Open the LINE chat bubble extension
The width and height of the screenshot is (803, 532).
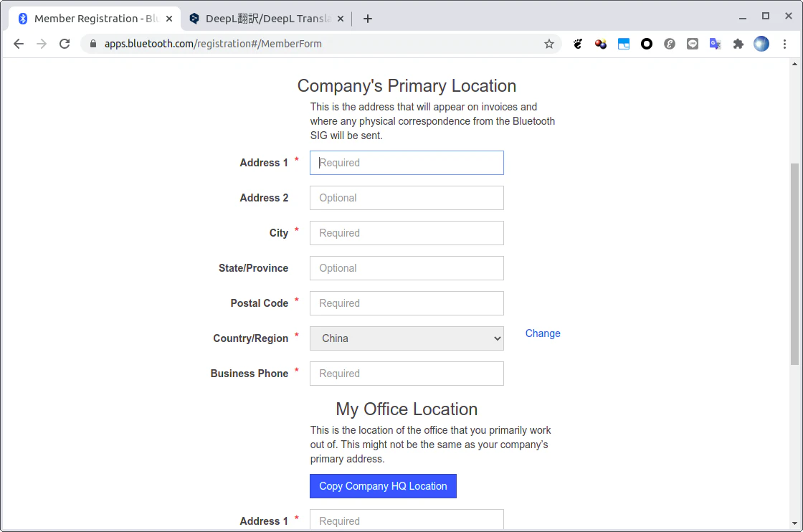693,44
